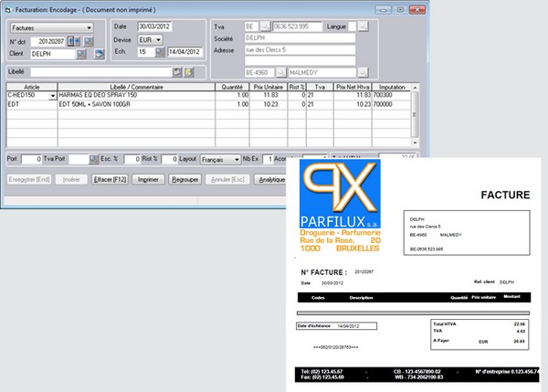Screen dimensions: 548x392
Task: Click the lookup icon next to postal code BE-4960
Action: (281, 73)
